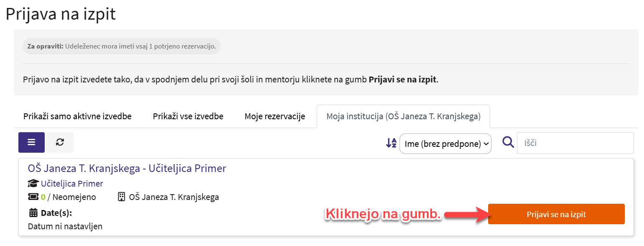Screen dimensions: 644x246
Task: Select the 'Moja institucija' tab
Action: tap(403, 116)
